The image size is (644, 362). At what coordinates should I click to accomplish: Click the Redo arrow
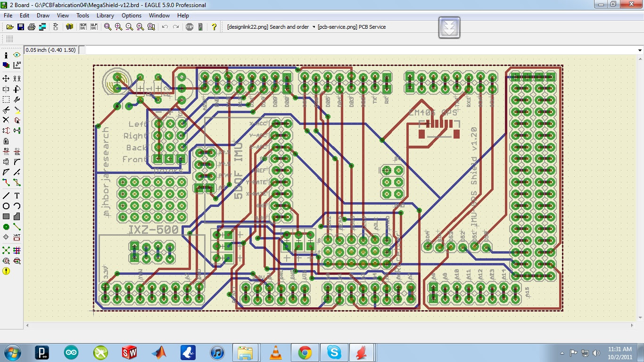pyautogui.click(x=175, y=27)
